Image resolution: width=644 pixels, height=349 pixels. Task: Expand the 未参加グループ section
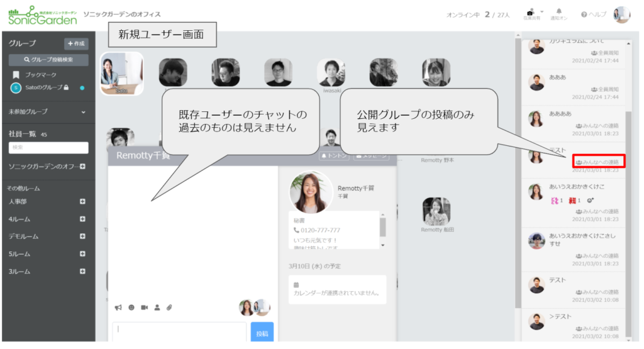(48, 112)
